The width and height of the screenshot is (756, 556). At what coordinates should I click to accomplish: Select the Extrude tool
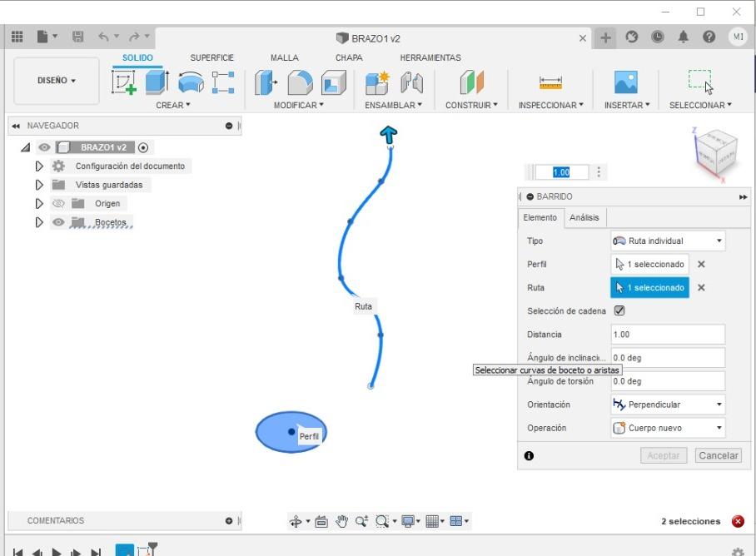(157, 82)
